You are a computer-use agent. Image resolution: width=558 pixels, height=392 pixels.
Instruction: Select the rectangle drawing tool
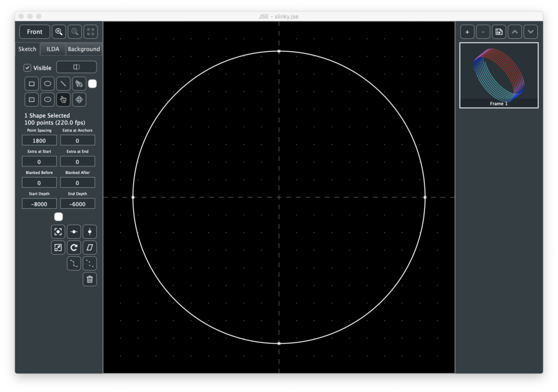tap(32, 84)
